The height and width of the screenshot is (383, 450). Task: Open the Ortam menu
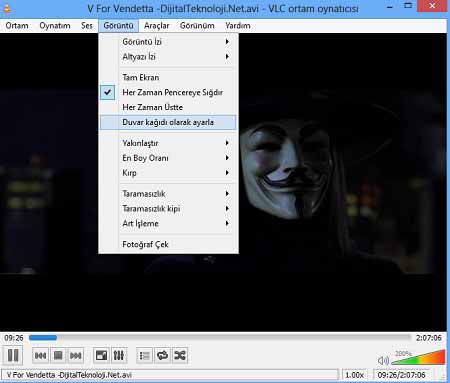click(17, 26)
